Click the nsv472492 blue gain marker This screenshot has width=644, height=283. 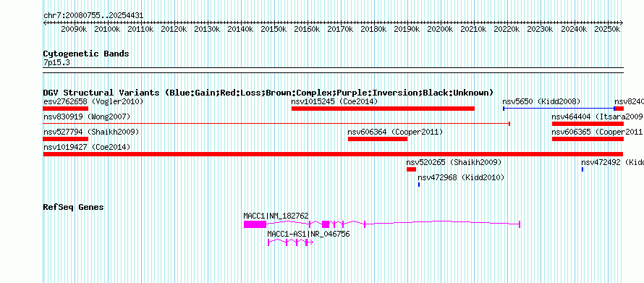pyautogui.click(x=582, y=169)
